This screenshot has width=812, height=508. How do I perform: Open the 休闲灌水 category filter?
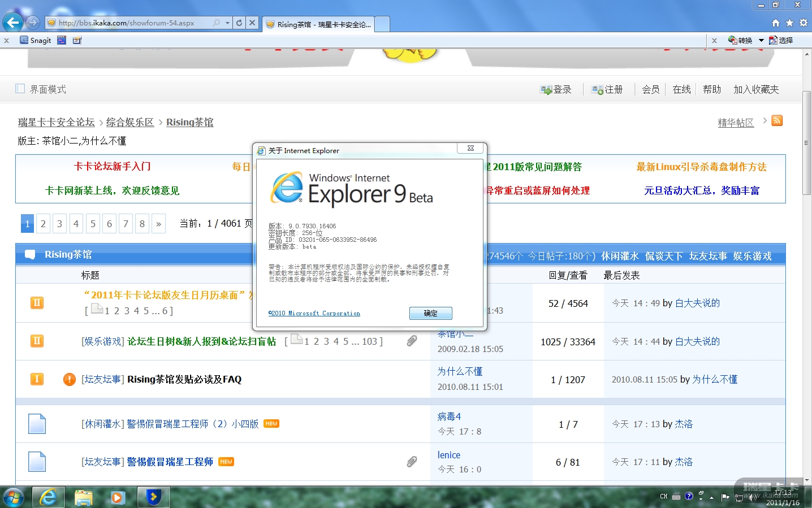tap(620, 256)
